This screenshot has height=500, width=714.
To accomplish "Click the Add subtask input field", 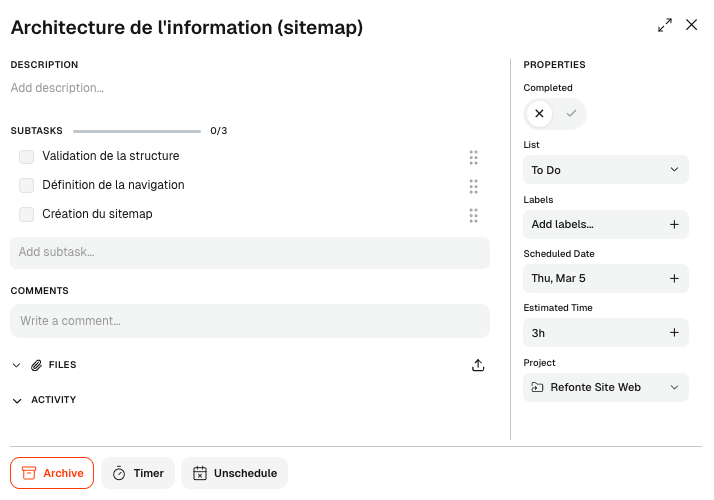I will click(x=250, y=252).
